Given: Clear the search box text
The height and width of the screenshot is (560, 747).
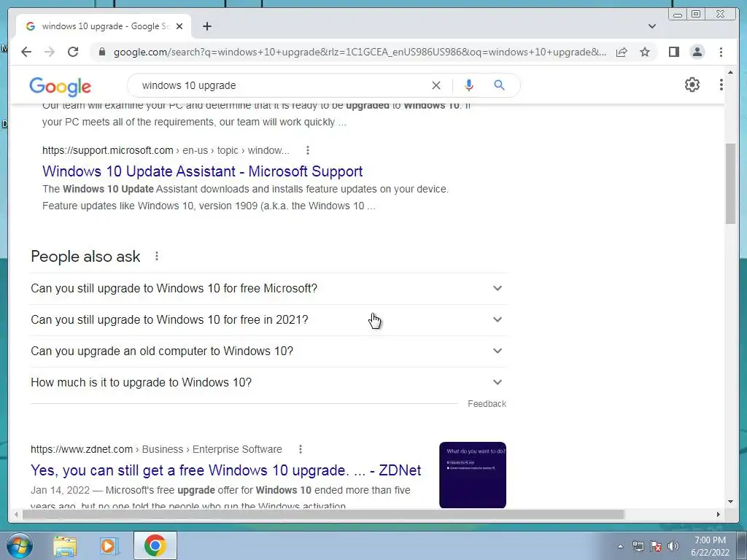Looking at the screenshot, I should (436, 85).
